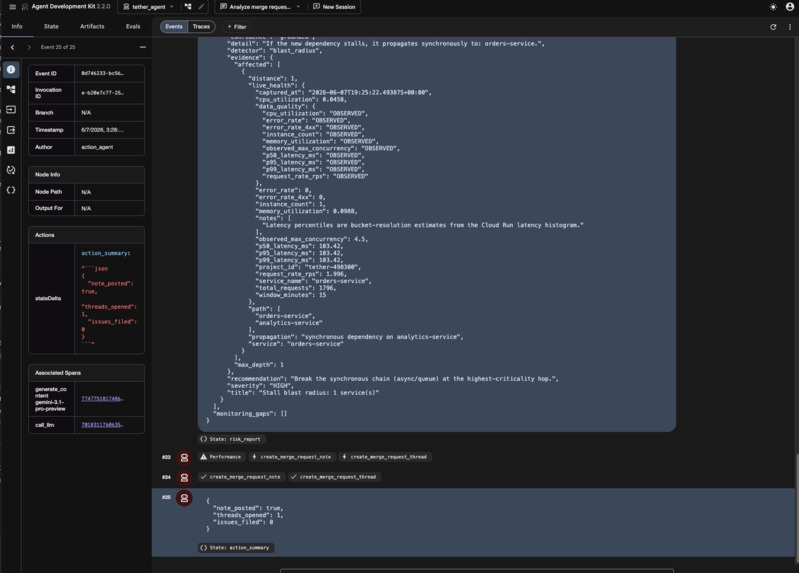Go to the previous event arrow
Image resolution: width=799 pixels, height=573 pixels.
[x=13, y=47]
